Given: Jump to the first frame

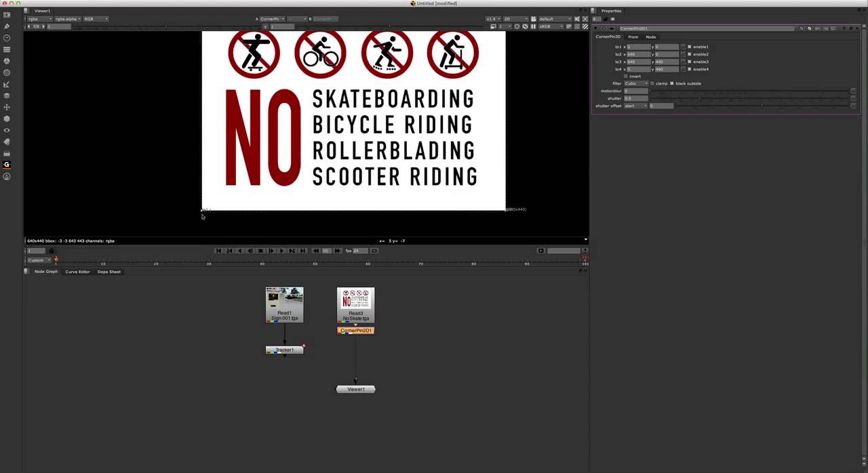Looking at the screenshot, I should pyautogui.click(x=218, y=251).
